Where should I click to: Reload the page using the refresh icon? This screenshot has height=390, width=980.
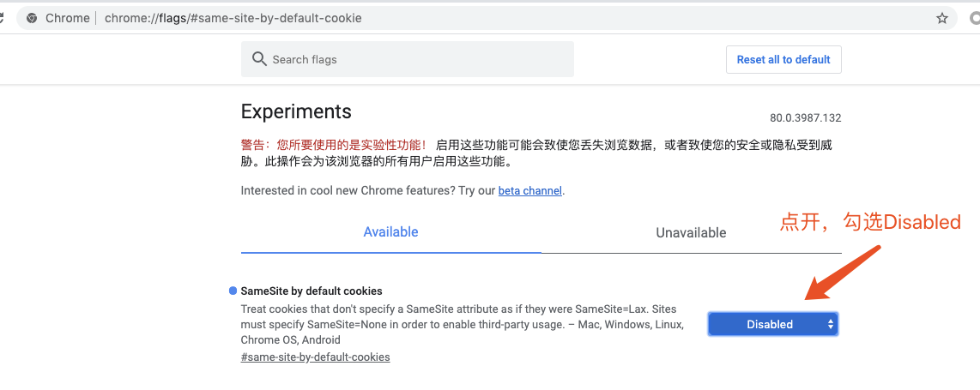click(x=2, y=18)
